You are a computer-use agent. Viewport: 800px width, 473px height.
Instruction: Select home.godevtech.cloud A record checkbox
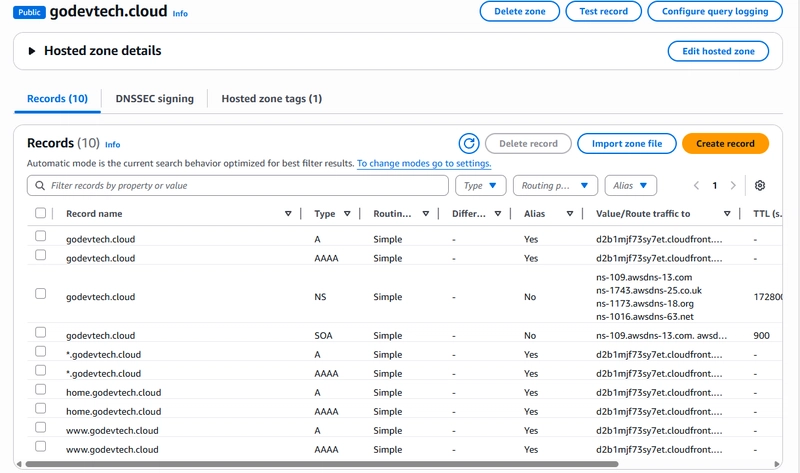(x=40, y=389)
